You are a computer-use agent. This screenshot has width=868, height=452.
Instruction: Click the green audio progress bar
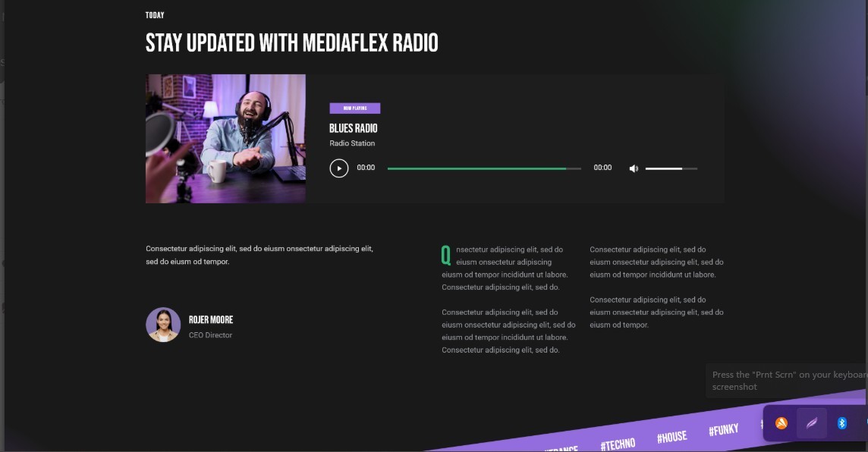click(x=484, y=168)
